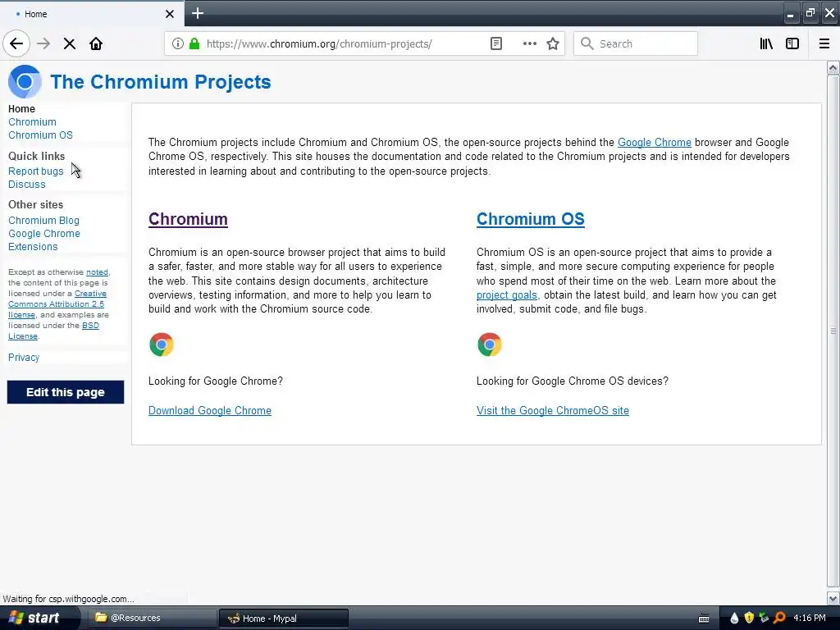840x630 pixels.
Task: Show sidebars toolbar button
Action: (792, 43)
